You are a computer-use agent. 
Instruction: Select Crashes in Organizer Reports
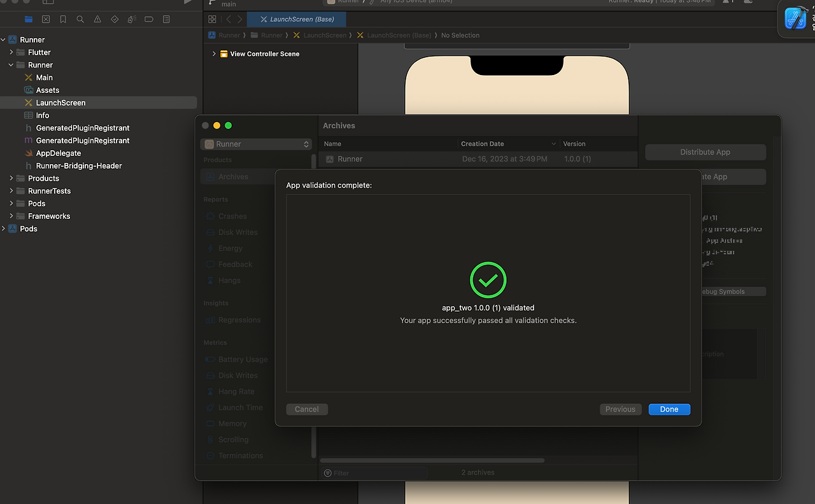point(232,216)
